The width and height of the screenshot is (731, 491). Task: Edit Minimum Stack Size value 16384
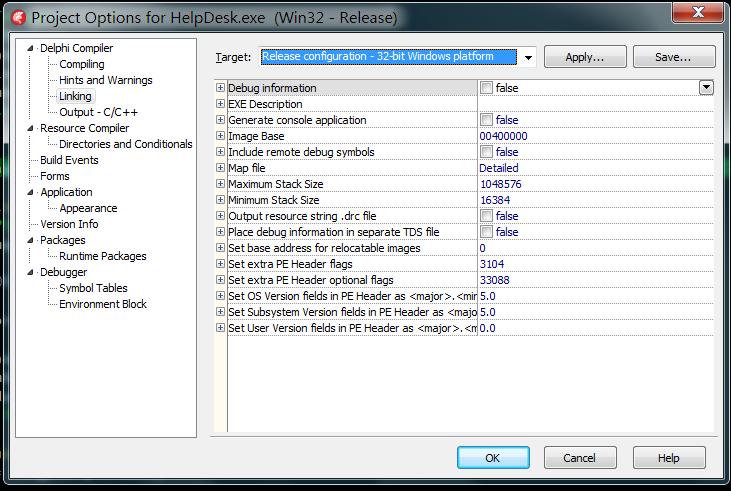(596, 200)
